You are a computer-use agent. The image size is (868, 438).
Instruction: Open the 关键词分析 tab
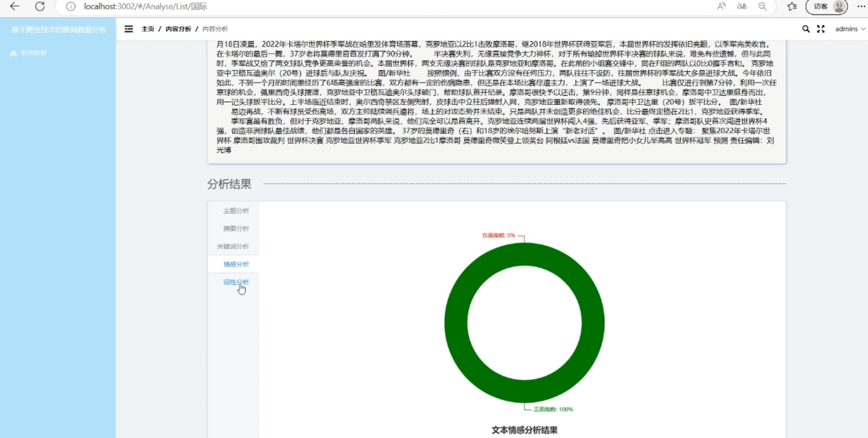click(x=233, y=246)
